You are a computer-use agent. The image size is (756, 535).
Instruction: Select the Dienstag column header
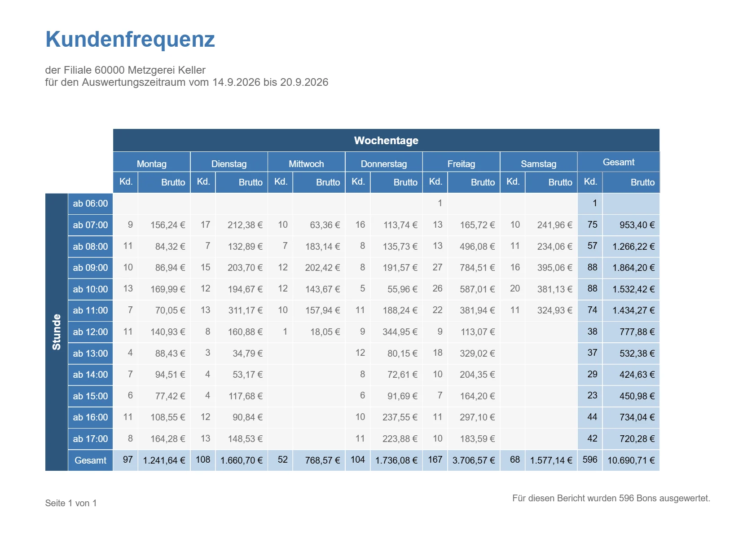[x=229, y=162]
